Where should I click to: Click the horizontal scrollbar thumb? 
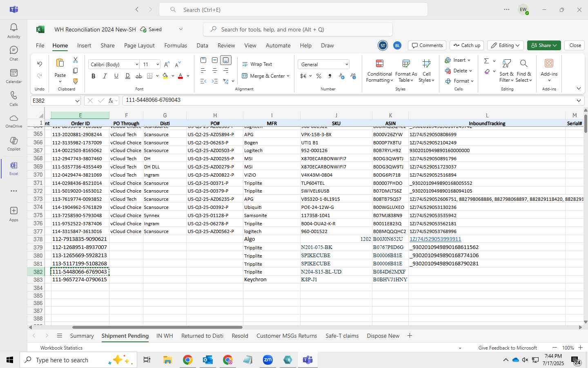pos(157,327)
